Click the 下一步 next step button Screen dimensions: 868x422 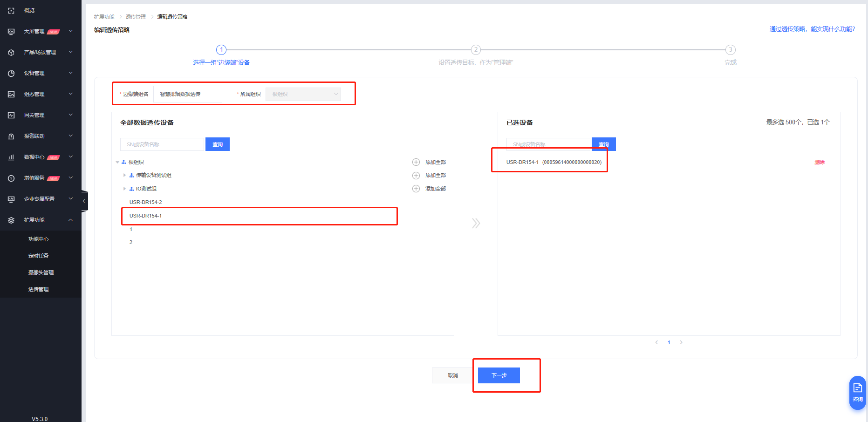[x=499, y=375]
